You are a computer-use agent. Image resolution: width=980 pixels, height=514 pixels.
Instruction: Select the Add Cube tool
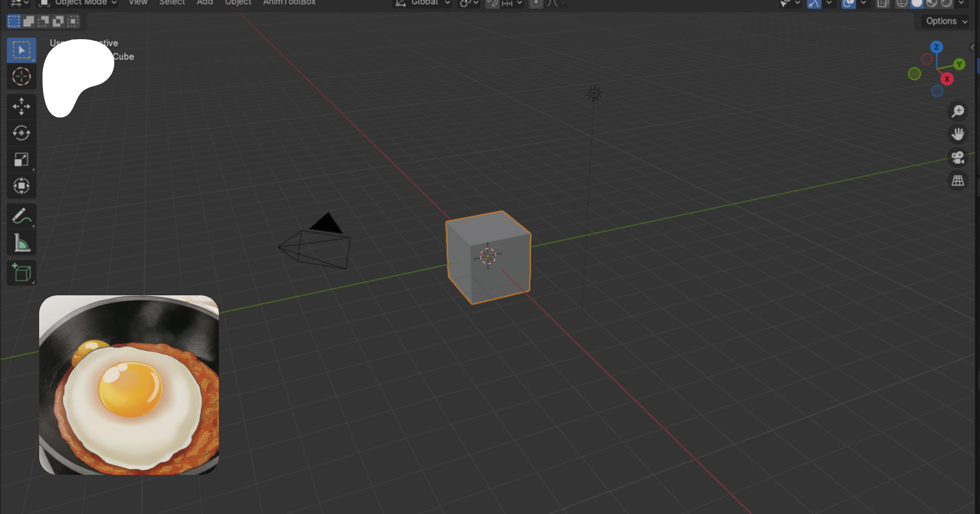21,273
